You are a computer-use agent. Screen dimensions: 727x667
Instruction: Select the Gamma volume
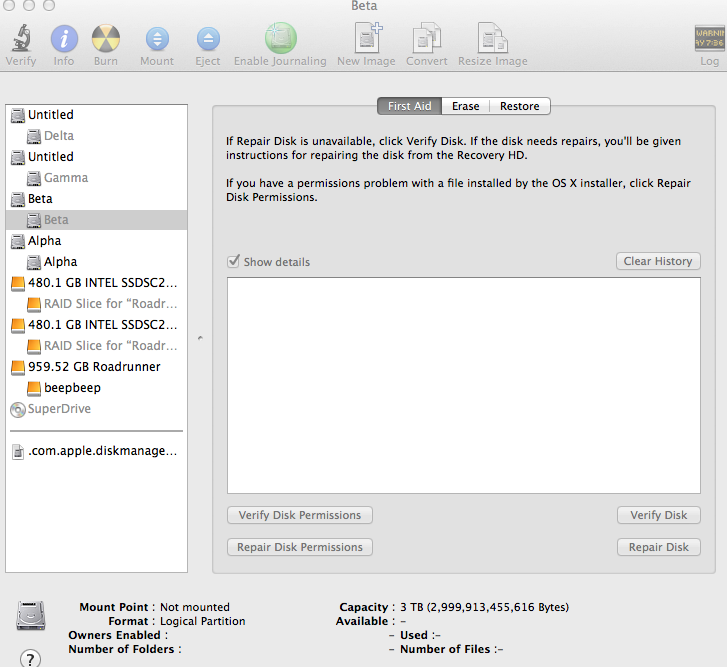coord(96,178)
